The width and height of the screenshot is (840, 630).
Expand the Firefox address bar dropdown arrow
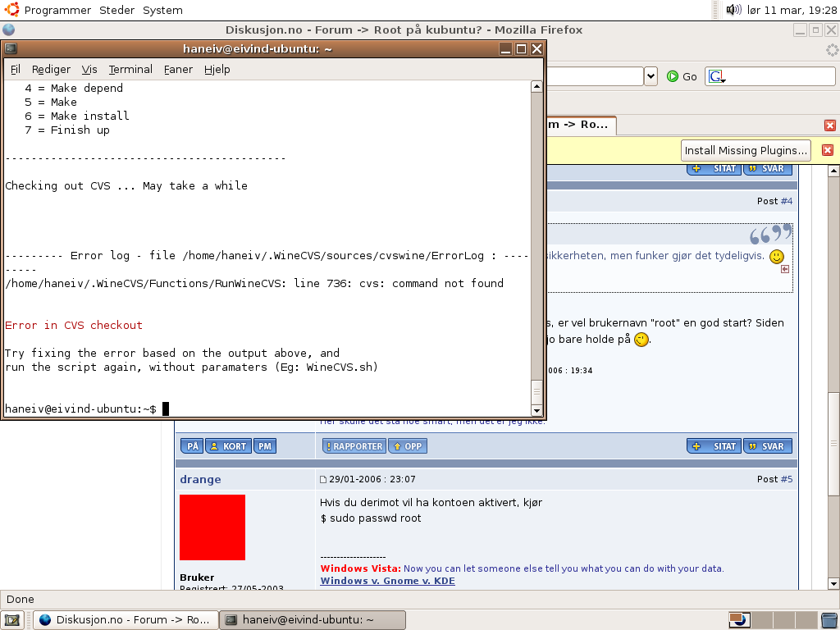point(651,76)
